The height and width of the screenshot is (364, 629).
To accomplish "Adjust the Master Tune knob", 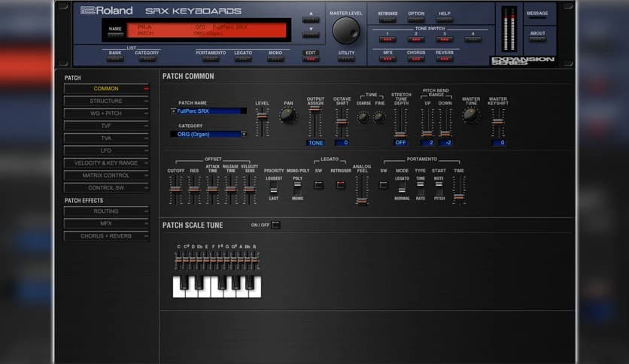I will (x=470, y=116).
